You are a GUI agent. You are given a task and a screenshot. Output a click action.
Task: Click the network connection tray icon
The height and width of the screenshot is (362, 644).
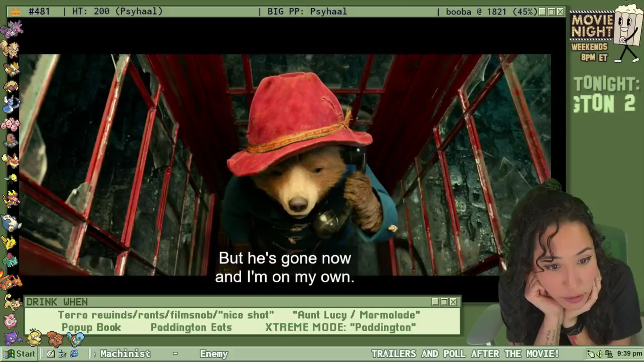click(608, 354)
